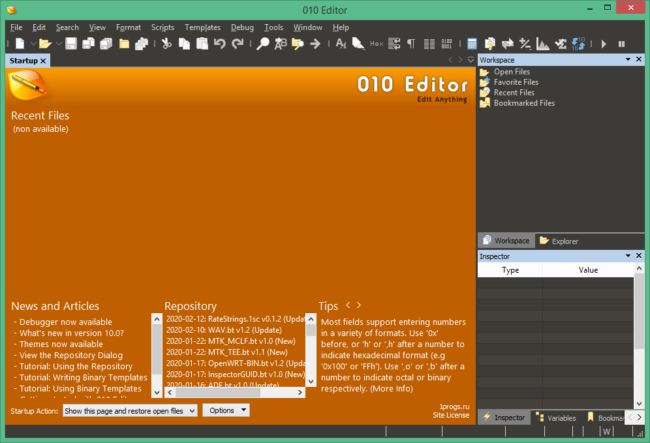
Task: Show the next tip arrow
Action: (x=359, y=305)
